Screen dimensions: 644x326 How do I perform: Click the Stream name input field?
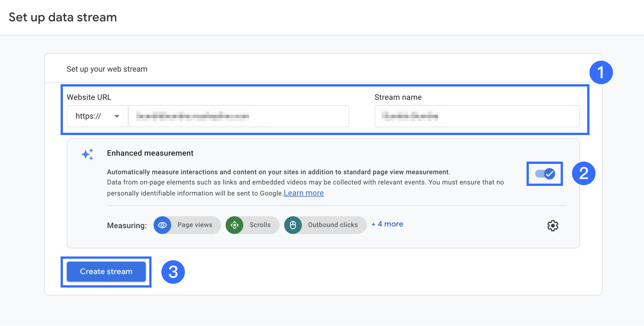click(x=477, y=116)
